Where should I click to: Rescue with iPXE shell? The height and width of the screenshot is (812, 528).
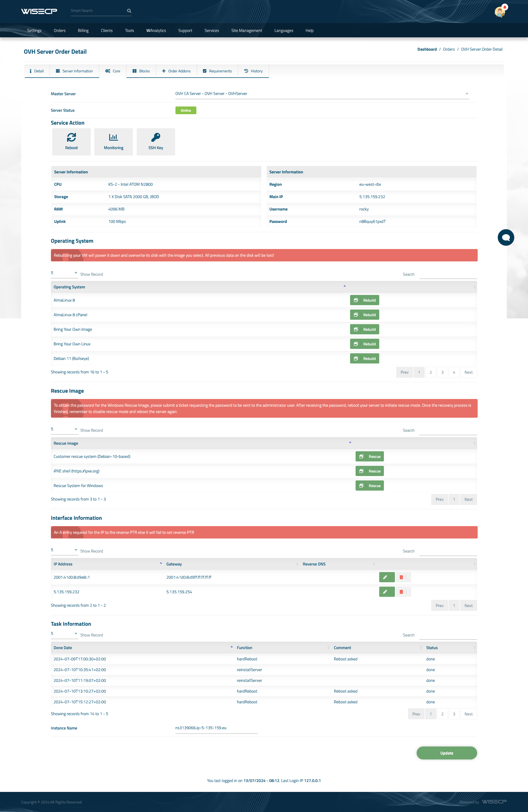[x=370, y=471]
